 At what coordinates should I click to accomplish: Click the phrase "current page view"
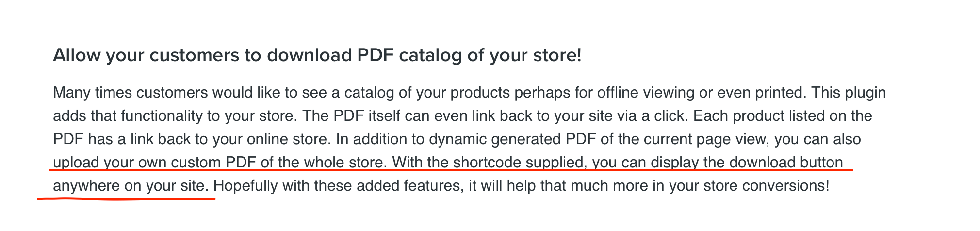coord(705,139)
